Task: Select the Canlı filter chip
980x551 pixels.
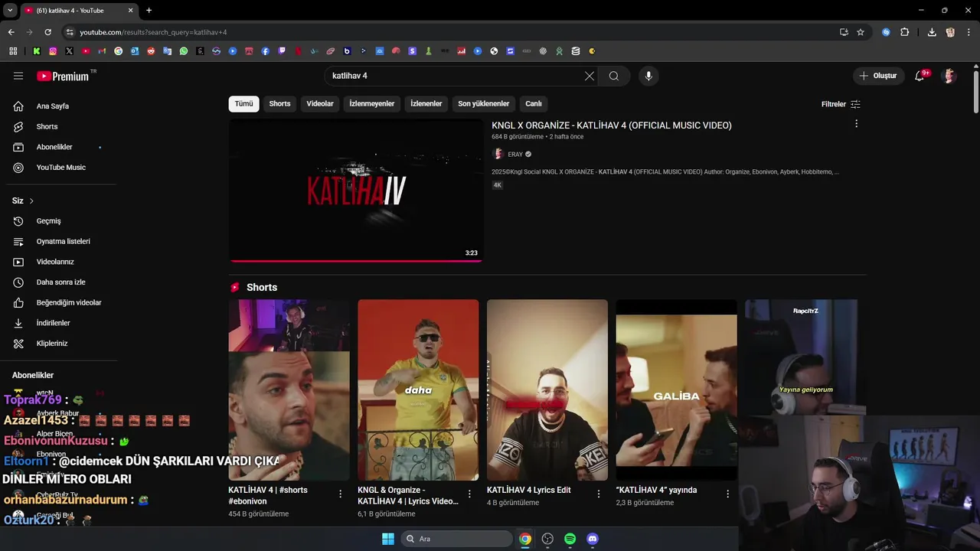Action: tap(534, 104)
